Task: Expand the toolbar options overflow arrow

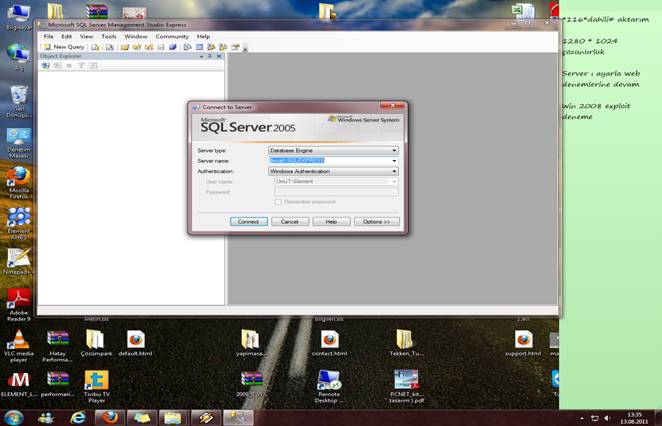Action: 245,48
